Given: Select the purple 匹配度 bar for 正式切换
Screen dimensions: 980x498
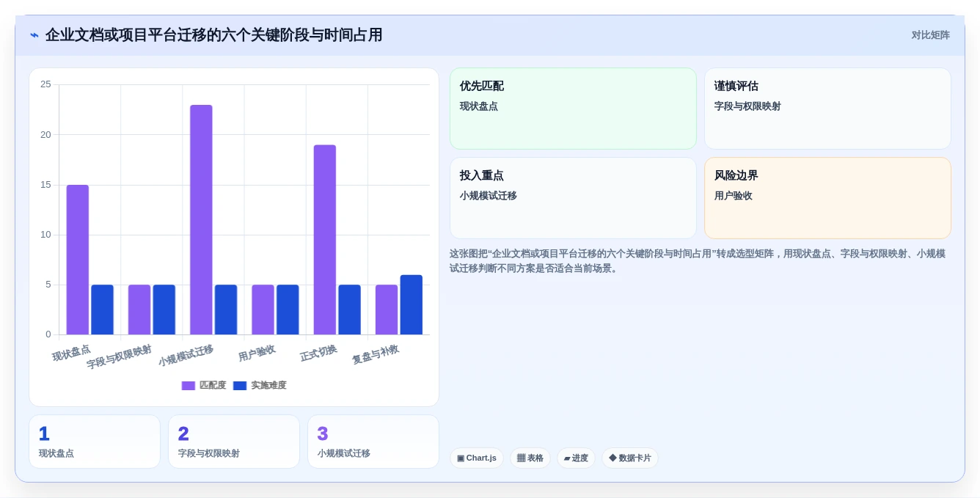Looking at the screenshot, I should 325,240.
